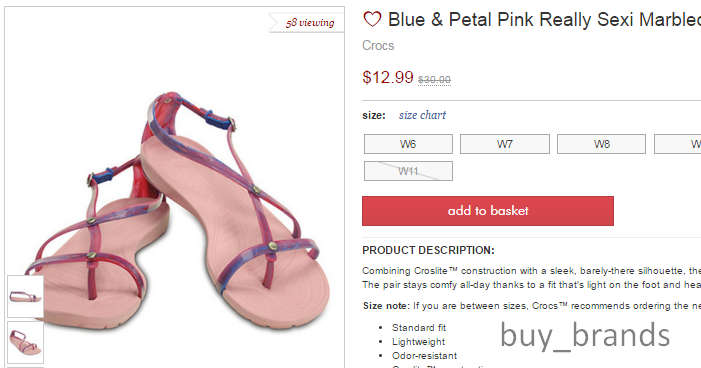This screenshot has height=368, width=701.
Task: Select size W6
Action: point(408,144)
